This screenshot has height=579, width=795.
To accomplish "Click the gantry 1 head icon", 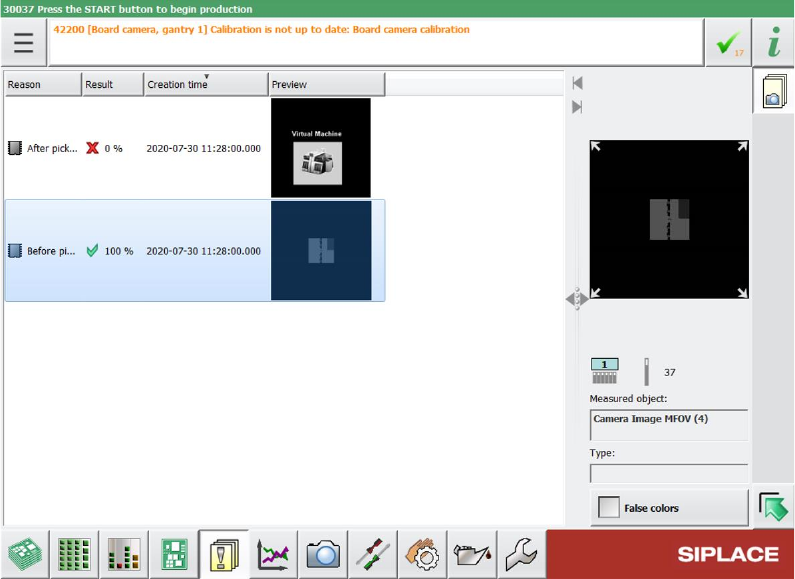I will (x=605, y=371).
